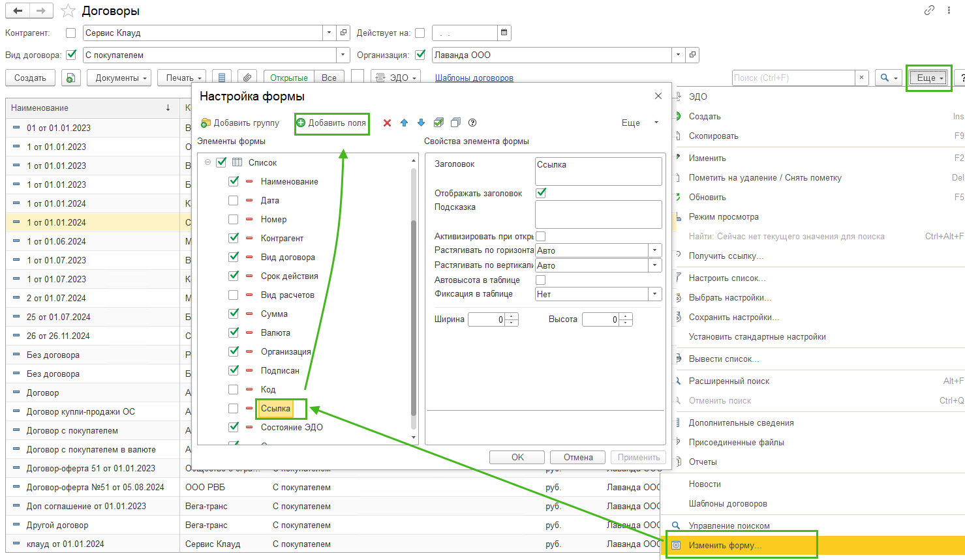Enable the Номер form element checkbox

tap(234, 219)
